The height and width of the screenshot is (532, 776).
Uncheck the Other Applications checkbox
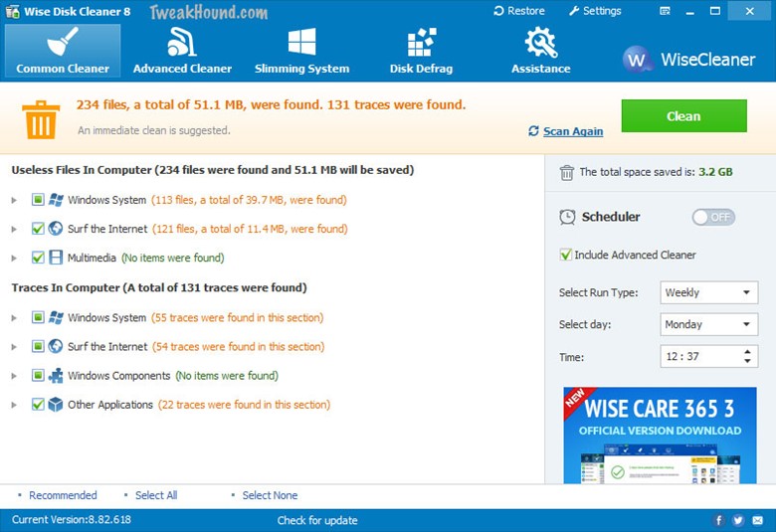(38, 404)
